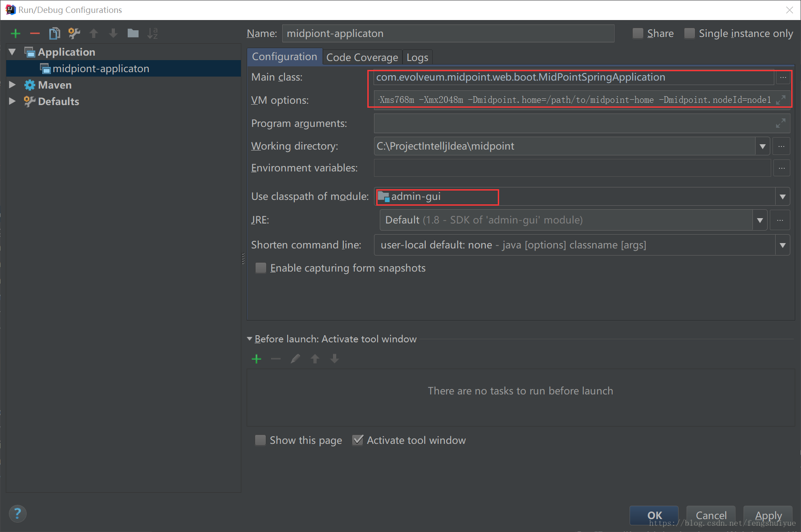801x532 pixels.
Task: Move configuration down in the list toolbar
Action: click(x=113, y=33)
